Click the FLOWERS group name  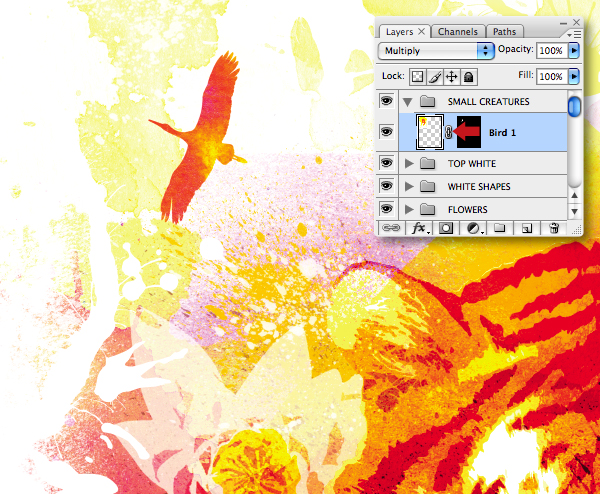468,210
